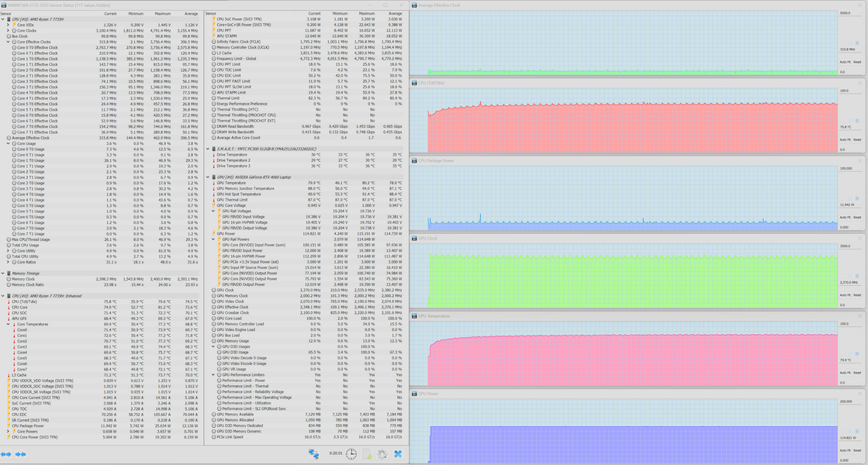The width and height of the screenshot is (868, 465).
Task: Collapse the S.M.A.R.T. drive group
Action: pos(208,149)
